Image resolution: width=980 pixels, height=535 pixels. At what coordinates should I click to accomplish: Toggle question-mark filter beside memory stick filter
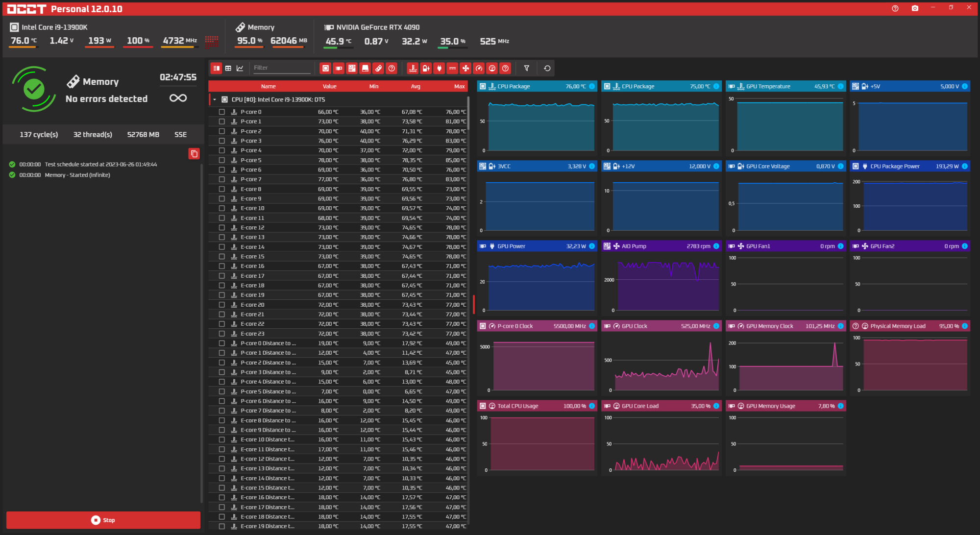[392, 68]
